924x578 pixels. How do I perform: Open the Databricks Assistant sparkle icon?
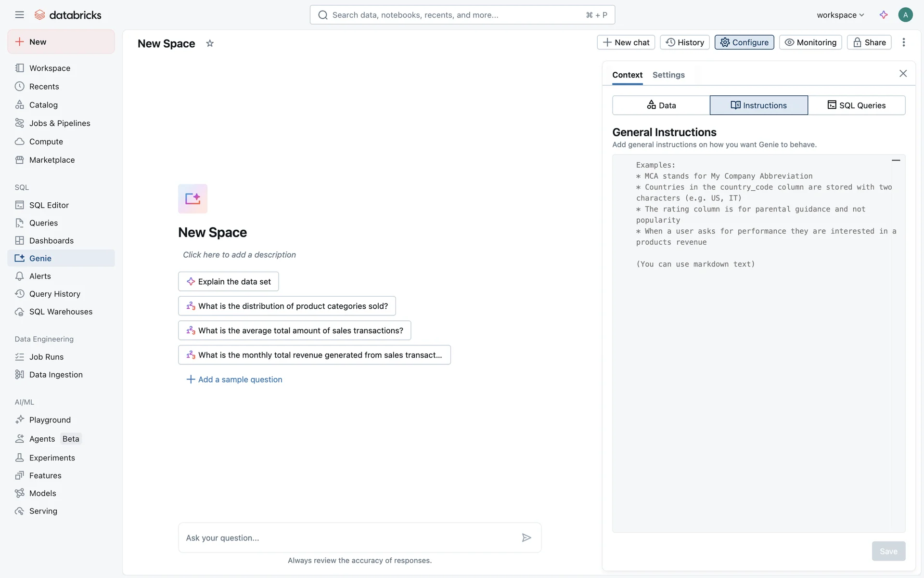(884, 15)
